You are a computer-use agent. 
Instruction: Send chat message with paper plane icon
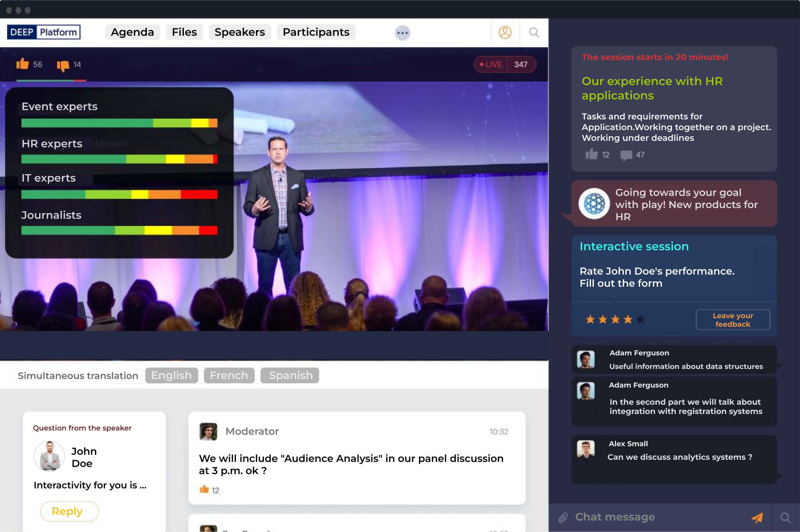pos(757,517)
